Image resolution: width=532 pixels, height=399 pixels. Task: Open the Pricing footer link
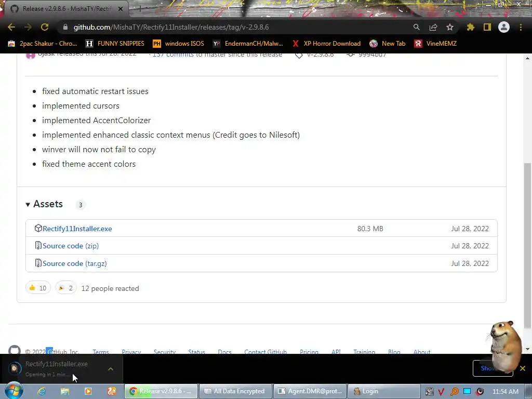(x=309, y=352)
